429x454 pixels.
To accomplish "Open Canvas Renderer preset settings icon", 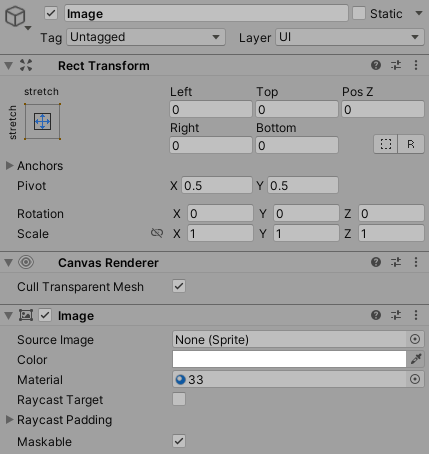I will click(x=396, y=262).
